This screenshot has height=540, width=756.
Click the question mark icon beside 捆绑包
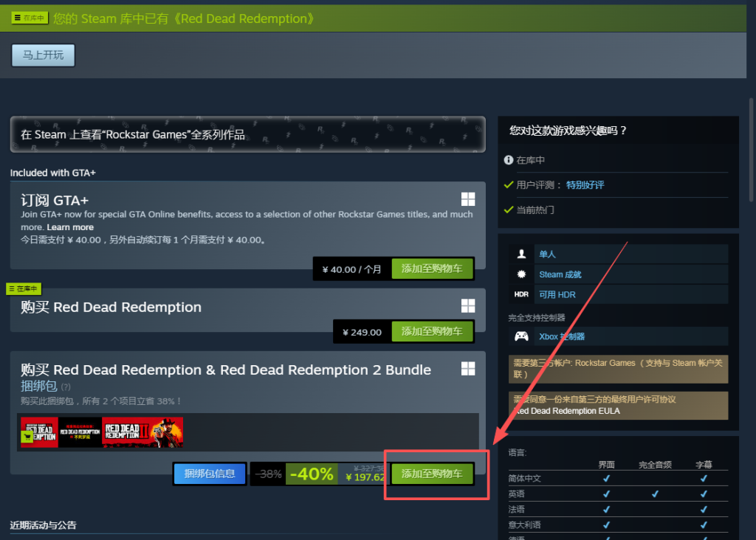point(66,387)
